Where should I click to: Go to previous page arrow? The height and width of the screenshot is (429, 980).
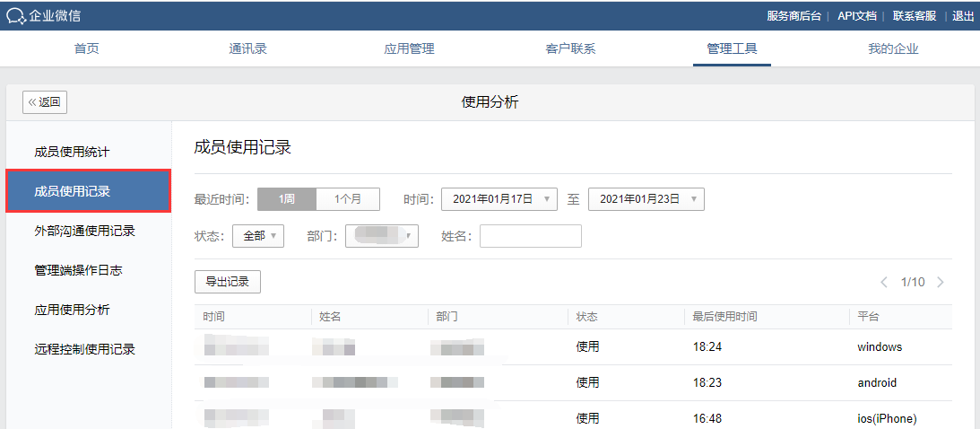coord(884,282)
